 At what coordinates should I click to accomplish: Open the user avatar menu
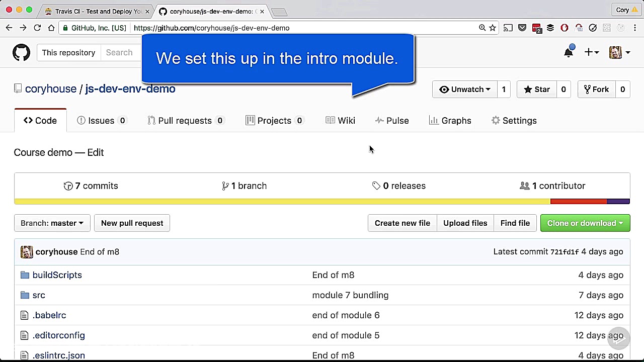pos(619,52)
